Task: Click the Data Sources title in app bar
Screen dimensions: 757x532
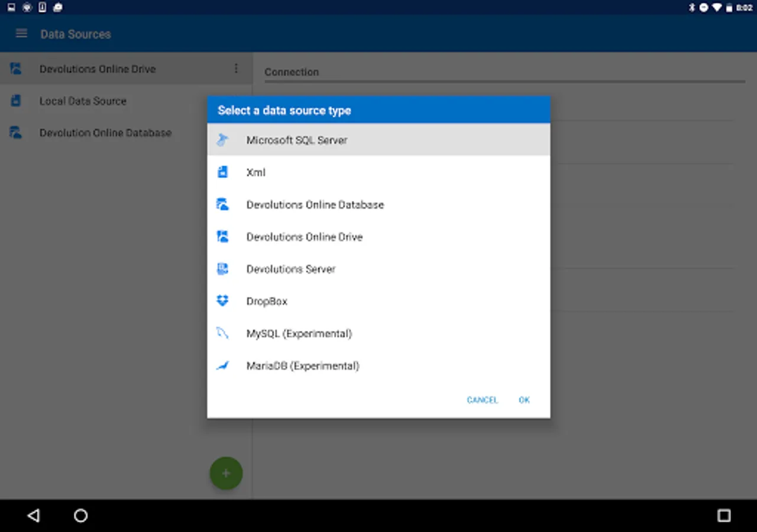Action: [x=76, y=34]
